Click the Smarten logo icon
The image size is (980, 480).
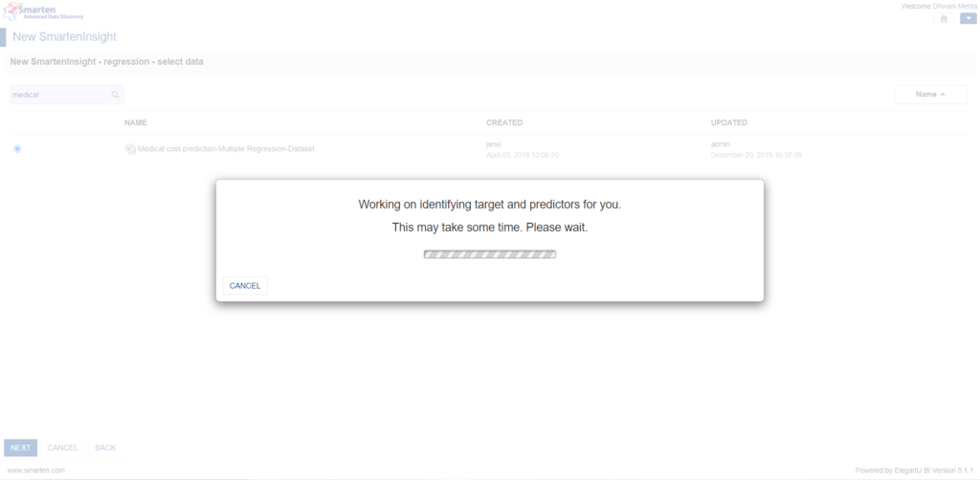click(42, 11)
